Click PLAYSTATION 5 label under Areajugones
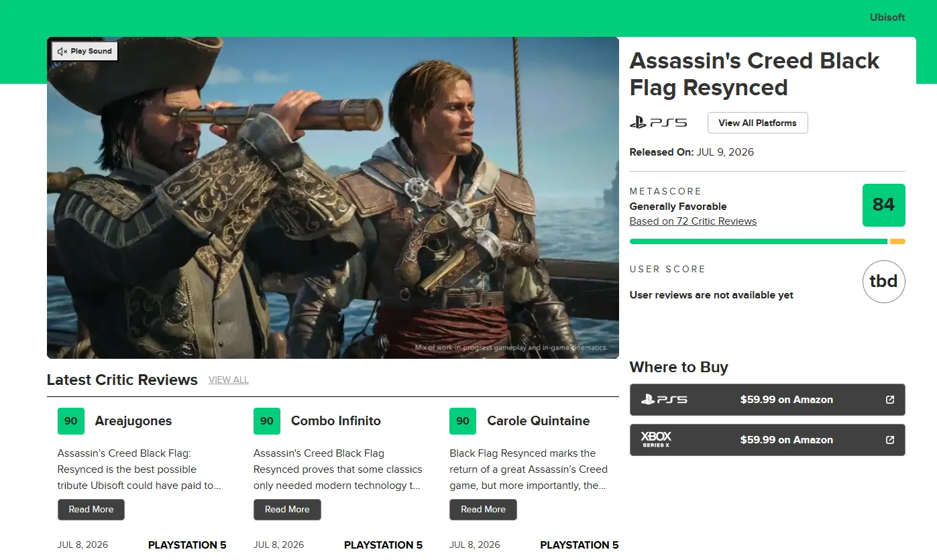The width and height of the screenshot is (937, 560). [x=187, y=545]
